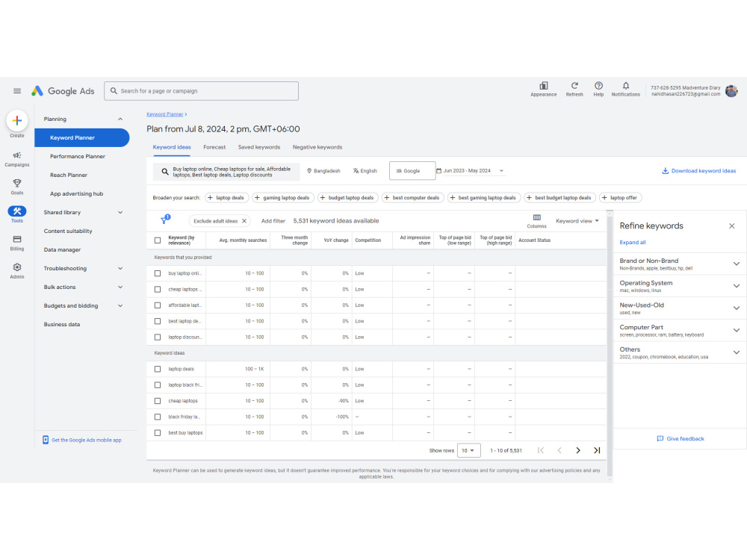Expand the Troubleshooting section
The height and width of the screenshot is (560, 747).
click(x=120, y=269)
